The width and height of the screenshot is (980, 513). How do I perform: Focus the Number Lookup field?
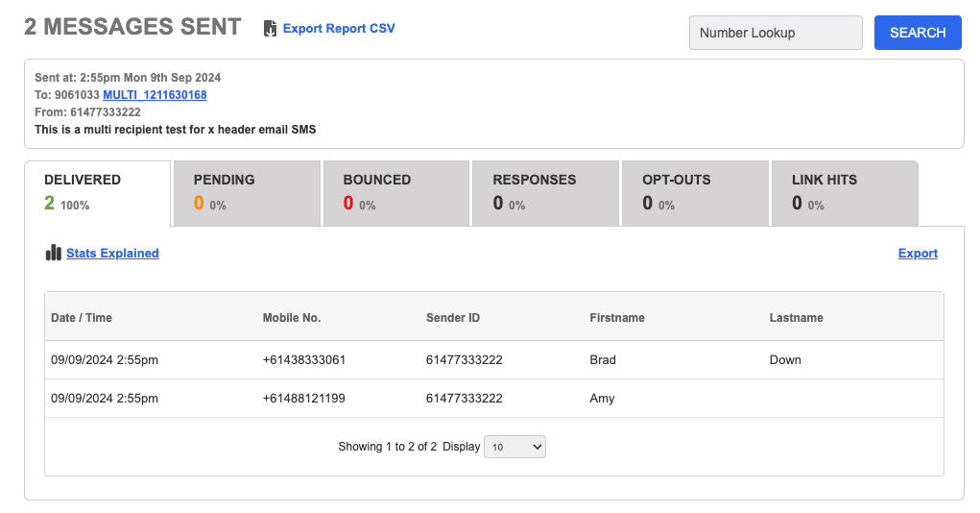pyautogui.click(x=776, y=33)
